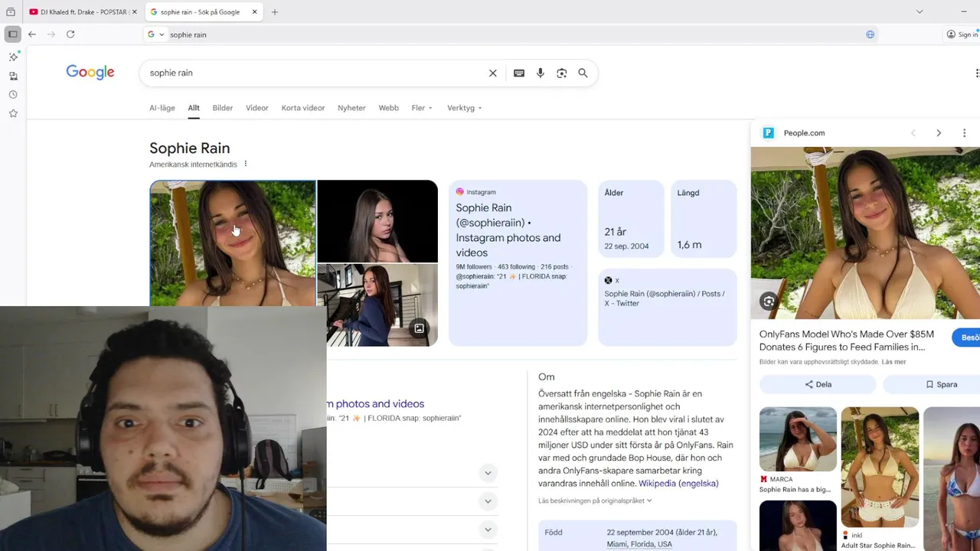The width and height of the screenshot is (980, 551).
Task: Open the tab search dropdown at window top
Action: pyautogui.click(x=920, y=11)
